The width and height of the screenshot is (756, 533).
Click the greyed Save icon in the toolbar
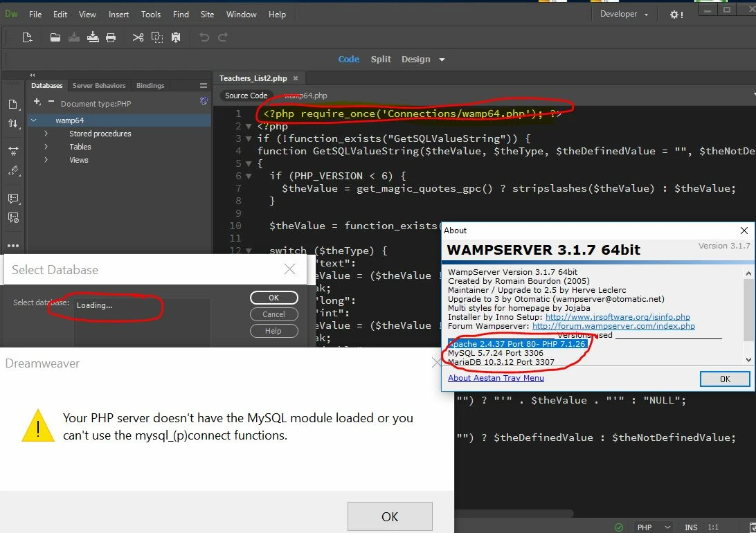[x=74, y=37]
